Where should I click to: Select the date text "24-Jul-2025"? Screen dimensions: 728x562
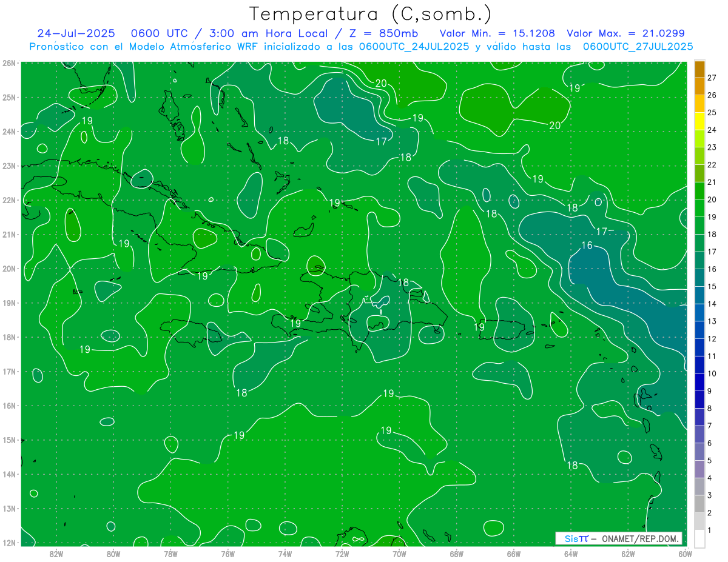[76, 33]
